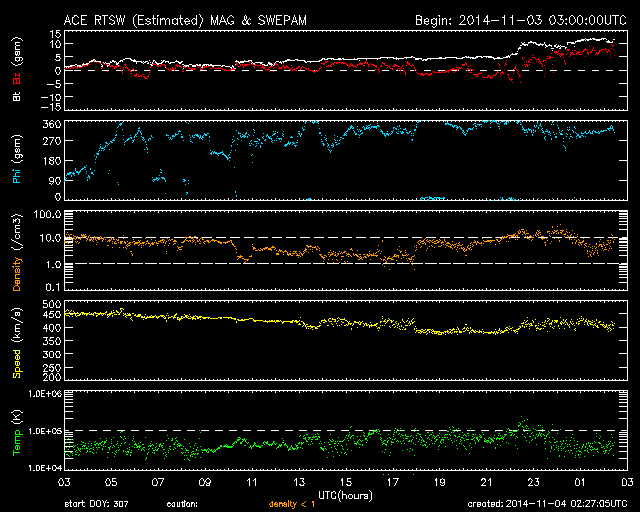Click the '05' hour label on the time axis
Screen dimensions: 640x512
click(x=111, y=482)
